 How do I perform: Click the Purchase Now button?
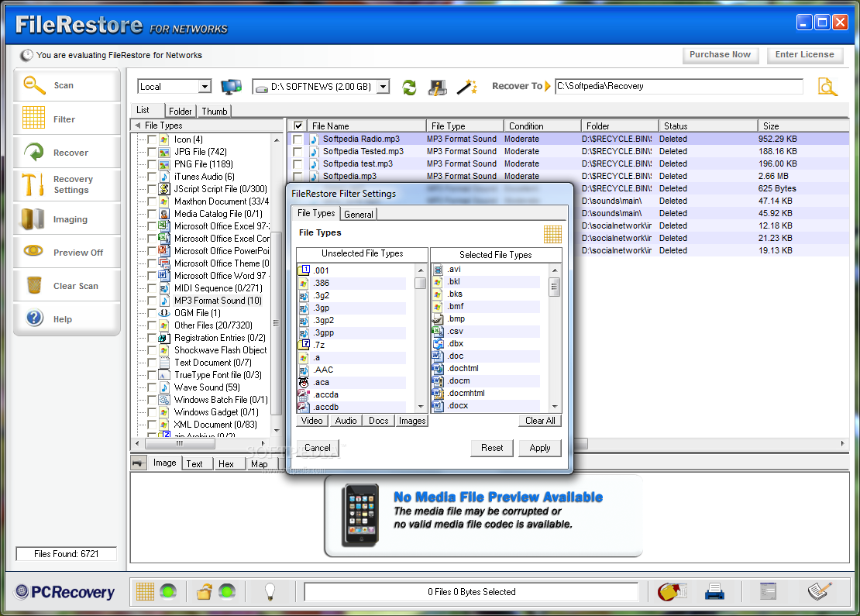pyautogui.click(x=720, y=55)
